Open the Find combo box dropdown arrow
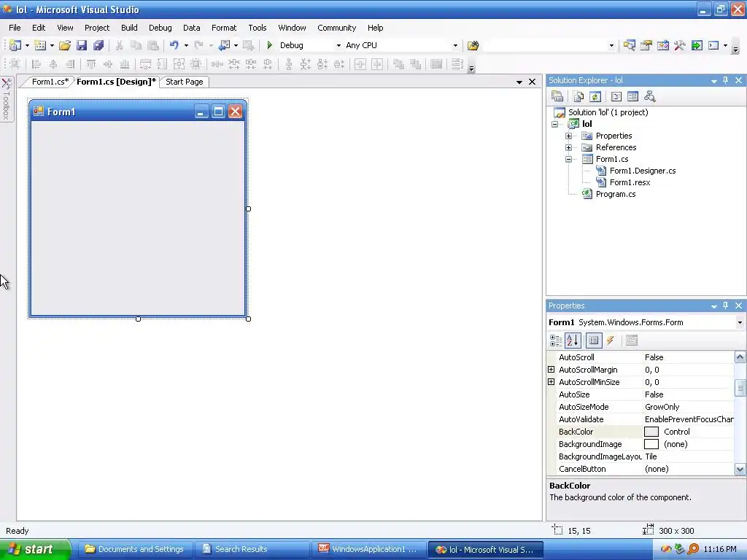The width and height of the screenshot is (747, 560). click(x=612, y=46)
